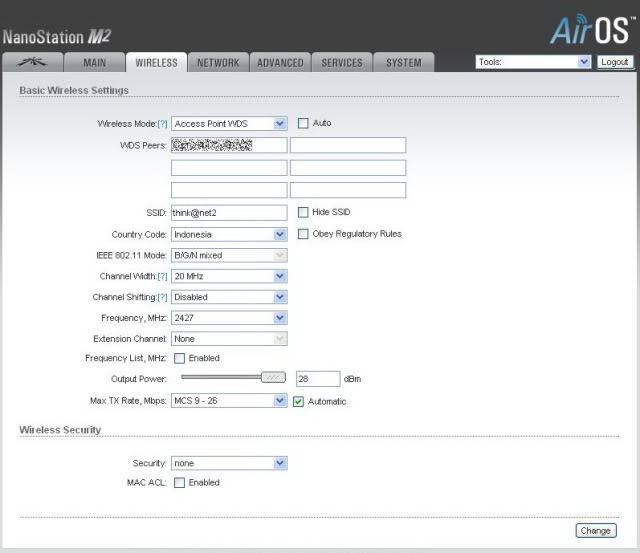The height and width of the screenshot is (553, 640).
Task: Open the Security dropdown
Action: tap(229, 463)
